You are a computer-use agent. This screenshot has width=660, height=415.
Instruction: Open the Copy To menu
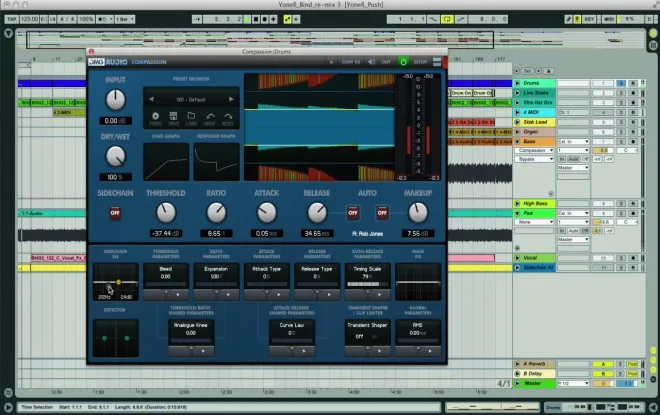point(351,62)
